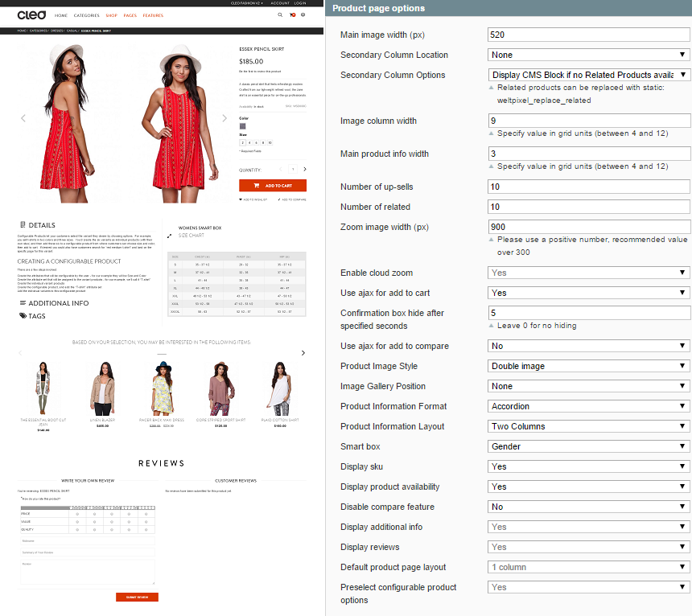The image size is (692, 616).
Task: Click the Submit Review button
Action: tap(137, 597)
